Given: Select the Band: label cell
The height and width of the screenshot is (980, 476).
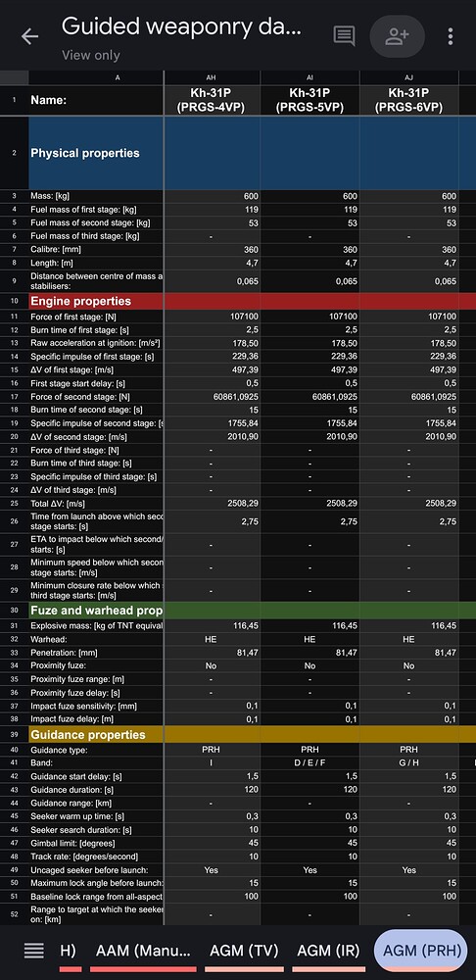Looking at the screenshot, I should click(x=96, y=763).
